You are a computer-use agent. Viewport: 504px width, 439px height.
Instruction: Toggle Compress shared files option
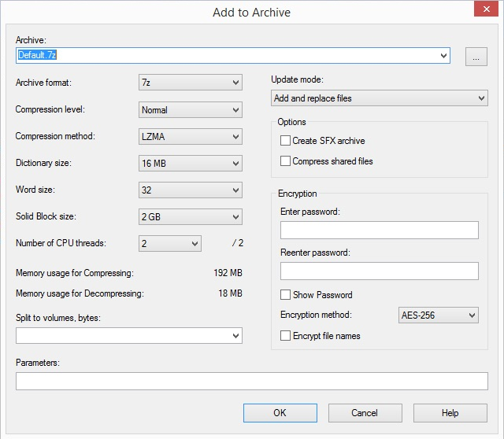(x=286, y=161)
